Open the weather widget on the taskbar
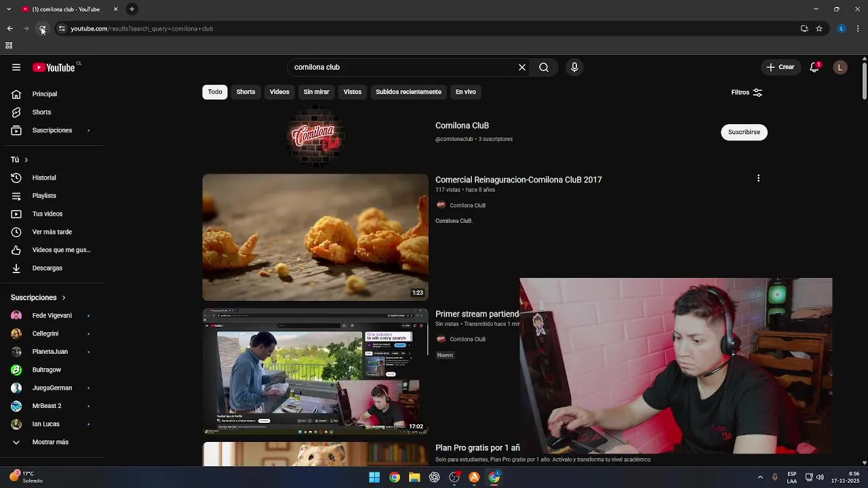The width and height of the screenshot is (868, 488). click(26, 476)
